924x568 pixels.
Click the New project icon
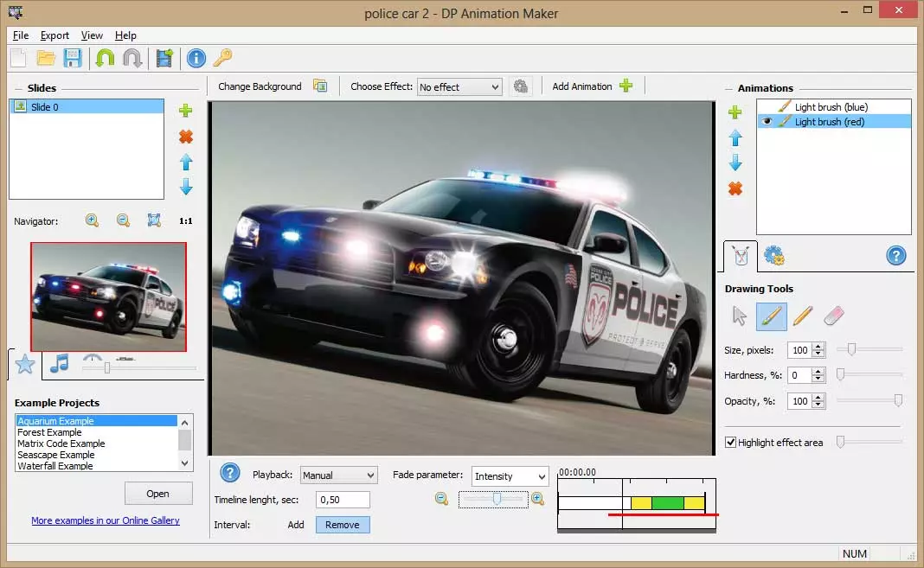coord(18,58)
